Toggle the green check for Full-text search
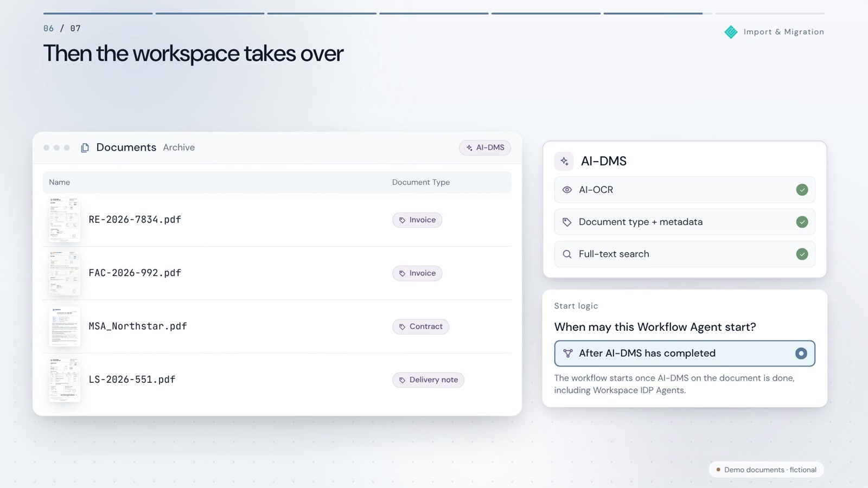 (x=802, y=254)
